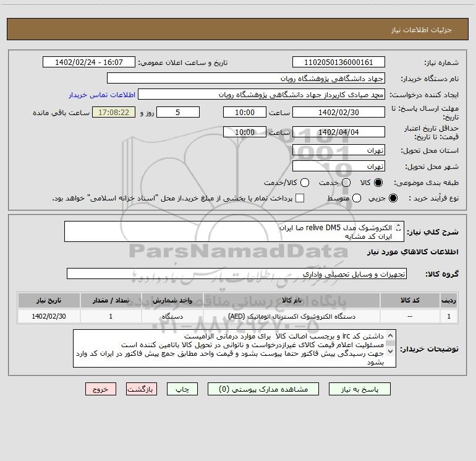Viewport: 476px width, 461px height.
Task: Click the ایجاد کننده درخواست field
Action: coord(261,95)
